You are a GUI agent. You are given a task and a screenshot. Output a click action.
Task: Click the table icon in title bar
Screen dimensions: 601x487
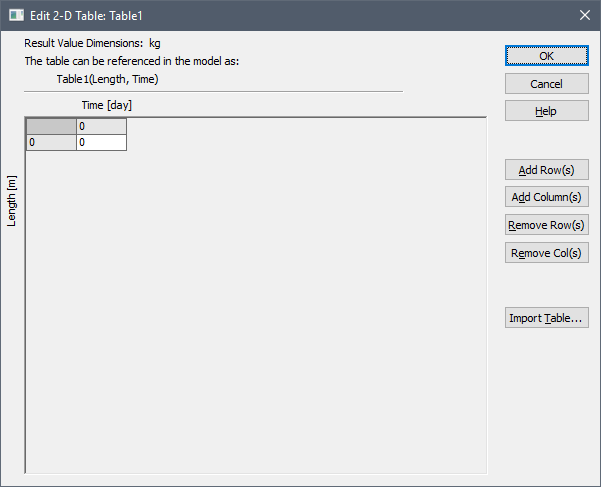[16, 15]
